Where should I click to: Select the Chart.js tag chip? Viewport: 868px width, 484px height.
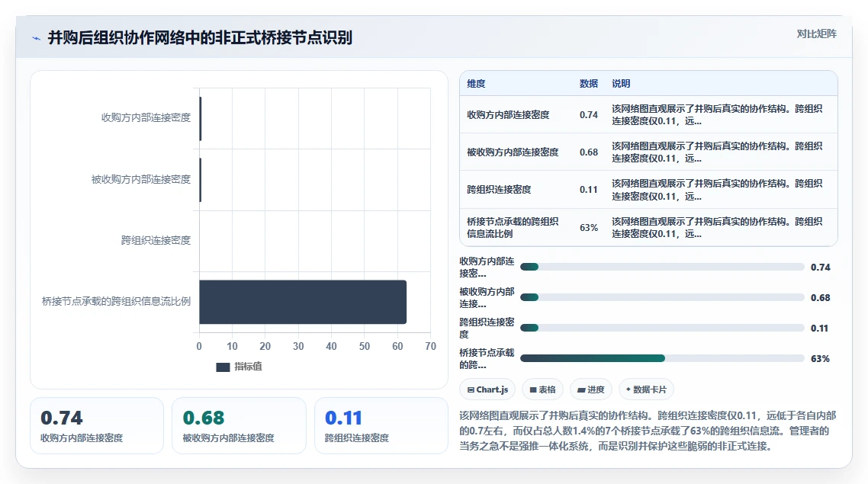click(x=487, y=389)
